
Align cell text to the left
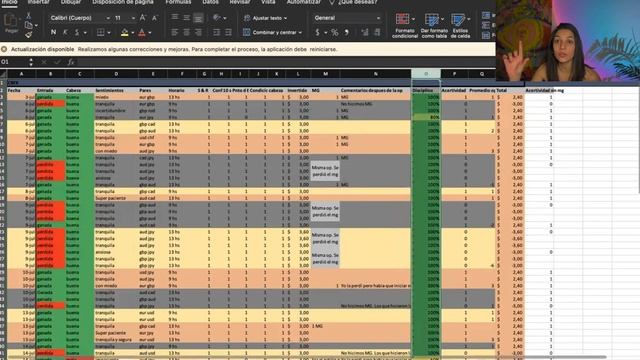click(175, 32)
